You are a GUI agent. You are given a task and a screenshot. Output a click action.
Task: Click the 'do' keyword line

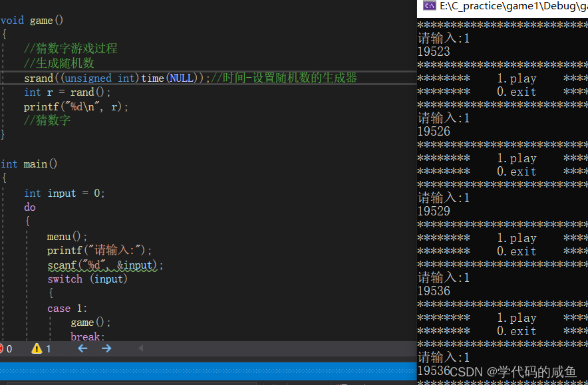(30, 207)
